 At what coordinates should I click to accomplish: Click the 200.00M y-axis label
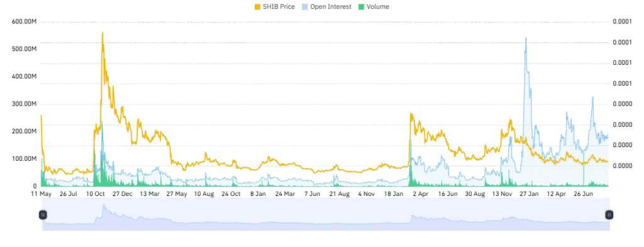click(25, 131)
